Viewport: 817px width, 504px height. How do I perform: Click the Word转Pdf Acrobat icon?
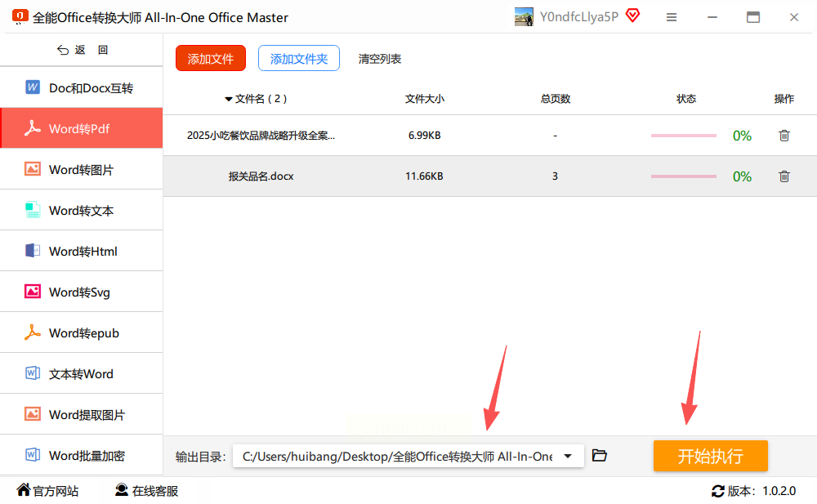point(33,128)
